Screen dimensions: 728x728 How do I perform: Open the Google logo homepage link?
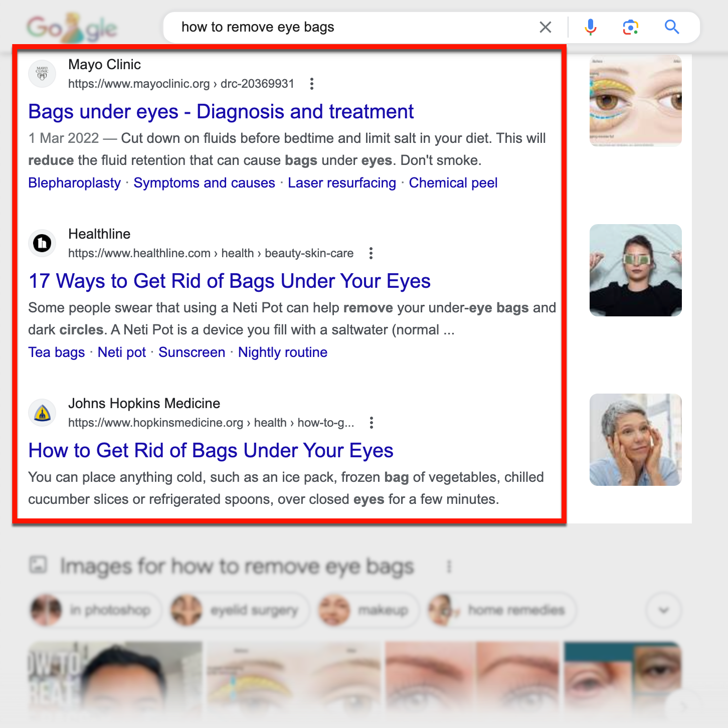(72, 28)
